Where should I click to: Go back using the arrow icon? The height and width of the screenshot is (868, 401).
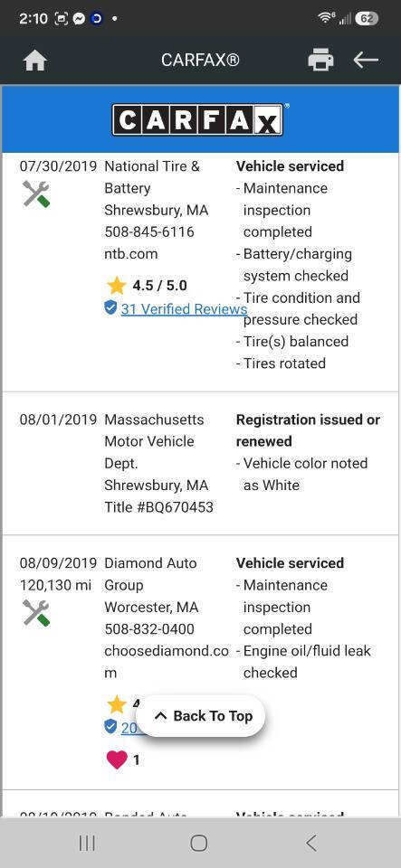click(x=366, y=60)
